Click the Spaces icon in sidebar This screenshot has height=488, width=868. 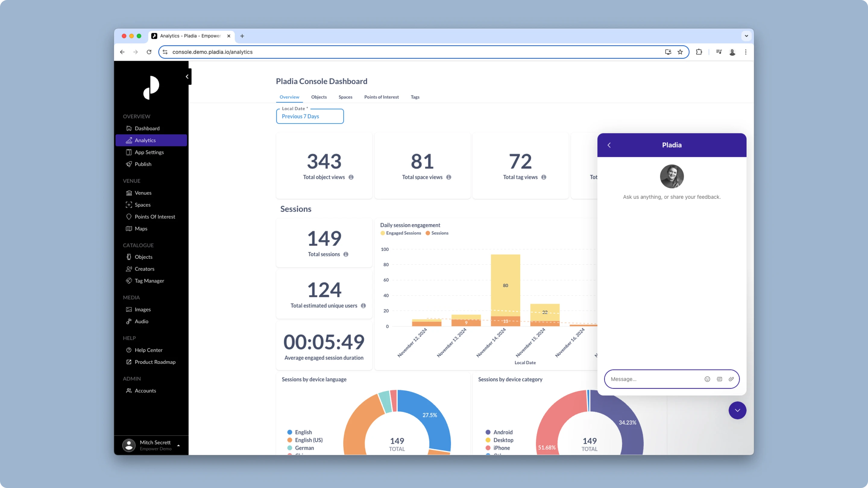pos(129,205)
